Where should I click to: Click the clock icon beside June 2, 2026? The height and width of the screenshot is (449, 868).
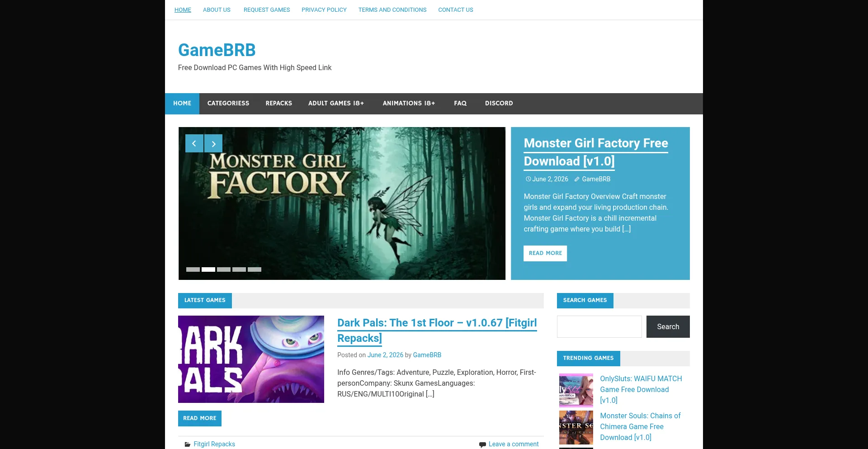[528, 179]
